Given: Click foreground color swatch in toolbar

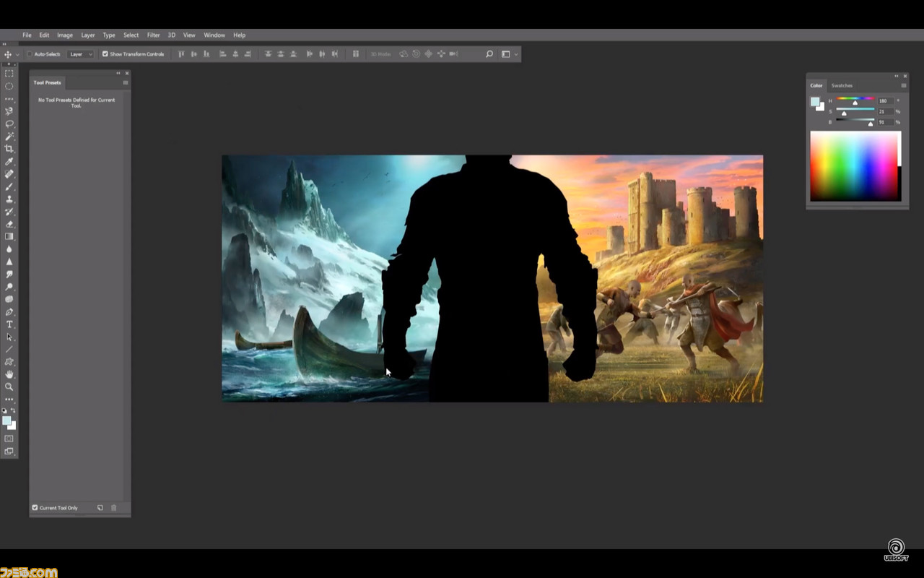Looking at the screenshot, I should click(x=6, y=420).
